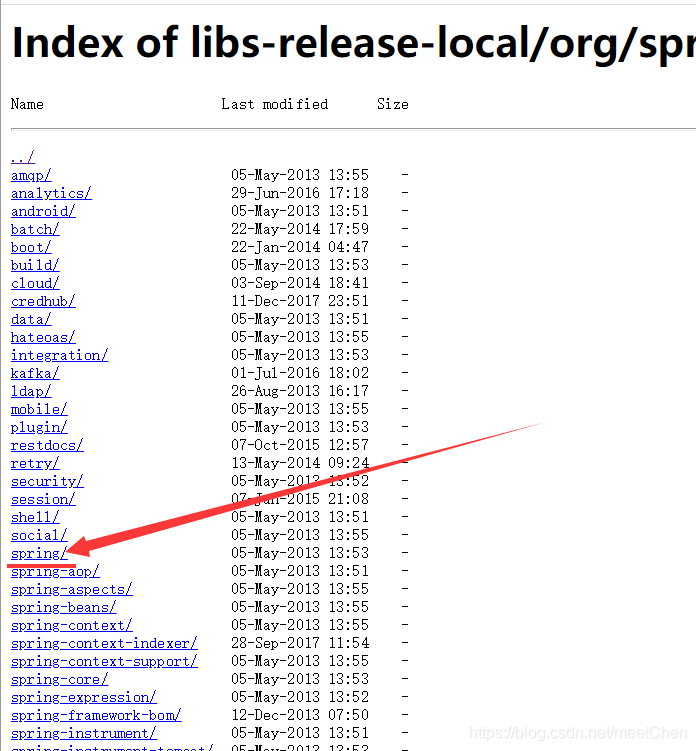Click the kafka/ link
The image size is (696, 751).
pos(34,373)
